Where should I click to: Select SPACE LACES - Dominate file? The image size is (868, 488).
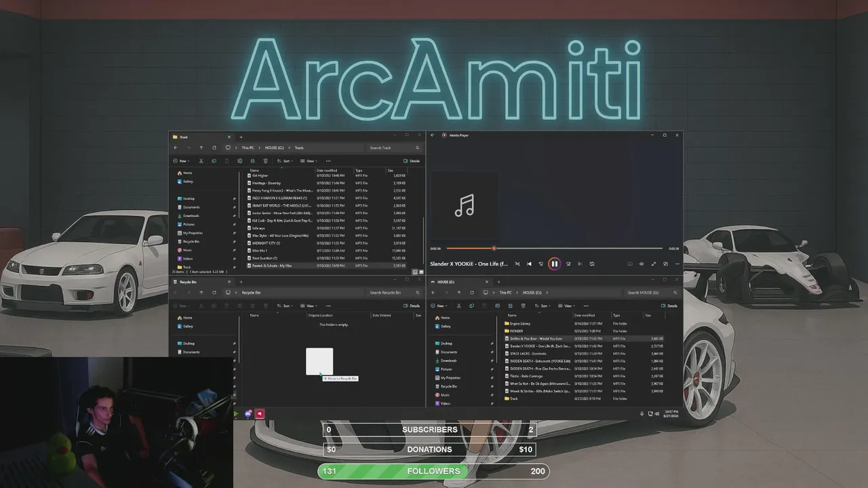[x=585, y=354]
